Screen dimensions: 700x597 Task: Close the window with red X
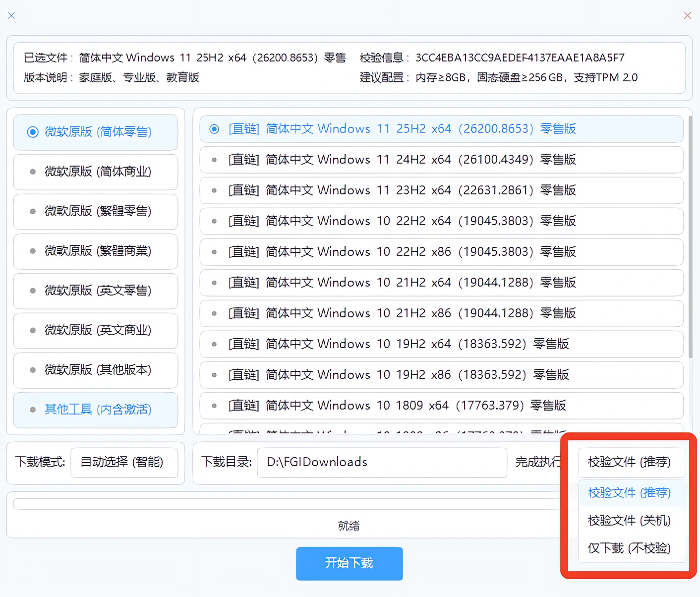coord(688,15)
